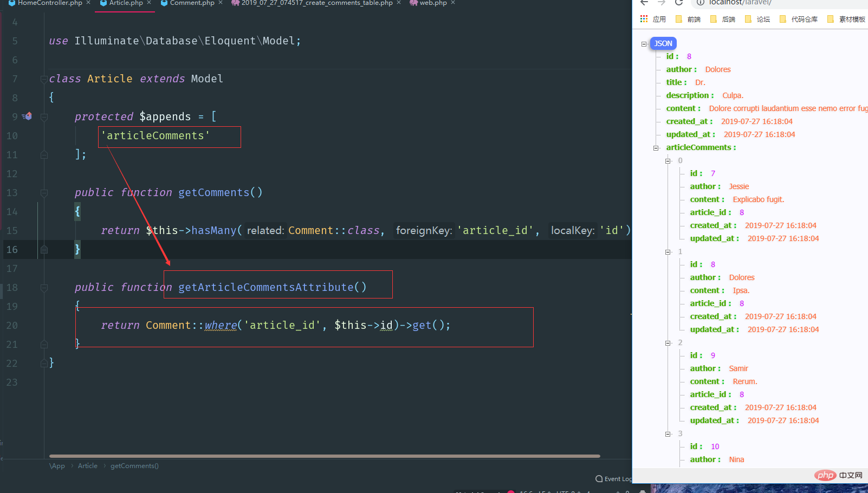Collapse comment item 0 in the JSON tree
Screen dimensions: 868x493
(x=668, y=161)
